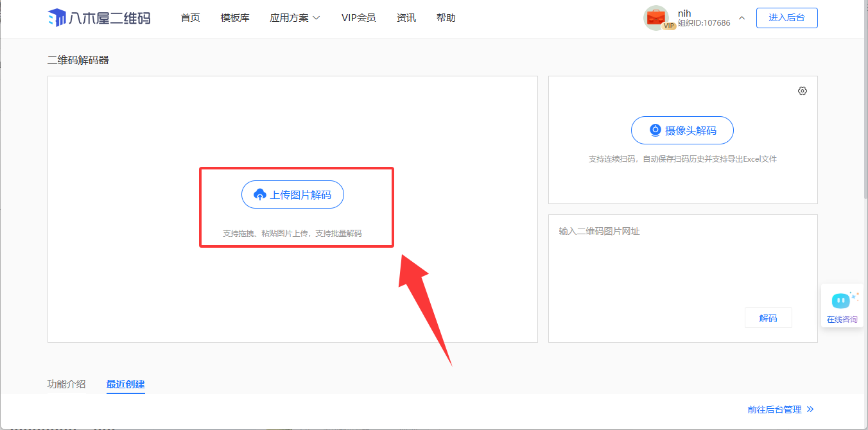Screen dimensions: 868x430
Task: Open the 帮助 menu item
Action: point(446,18)
